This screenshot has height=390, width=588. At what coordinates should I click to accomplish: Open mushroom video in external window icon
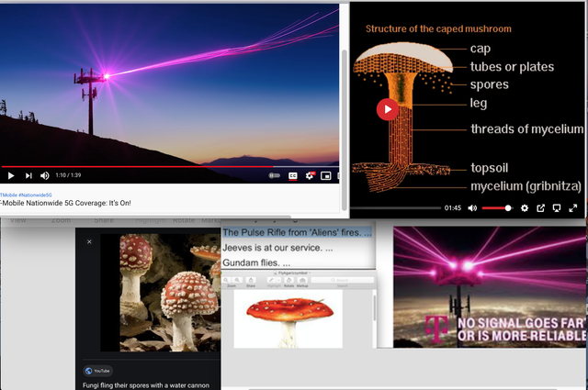(540, 208)
